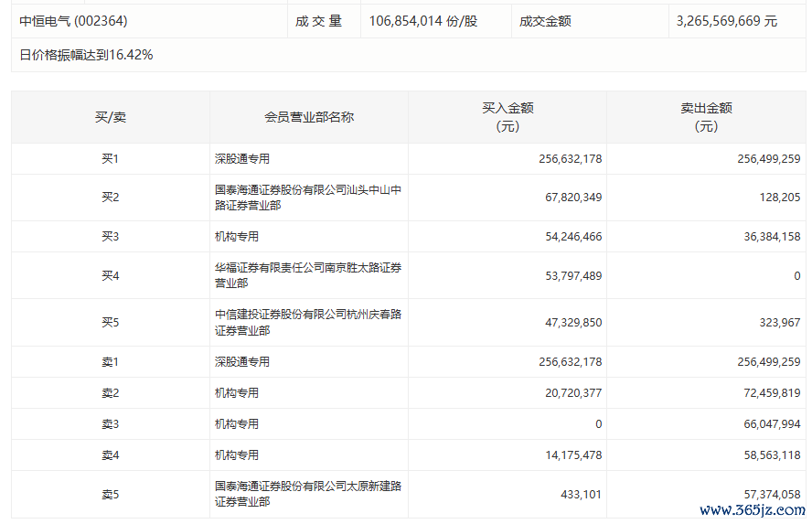Click the 成交量 label cell
812x524 pixels.
[x=318, y=21]
